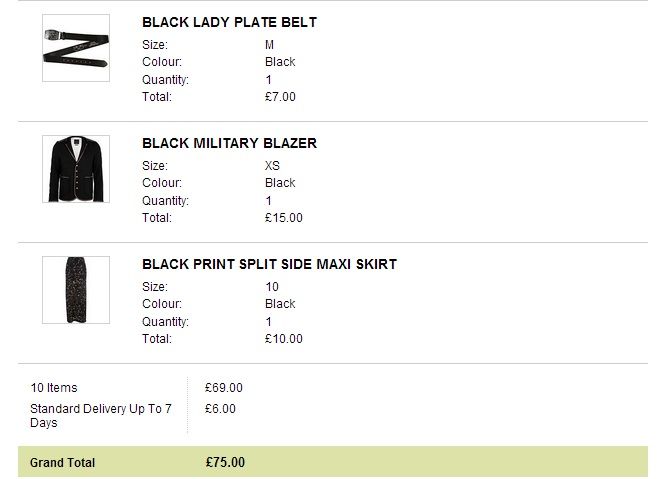Click the £69.00 items subtotal amount

click(224, 388)
